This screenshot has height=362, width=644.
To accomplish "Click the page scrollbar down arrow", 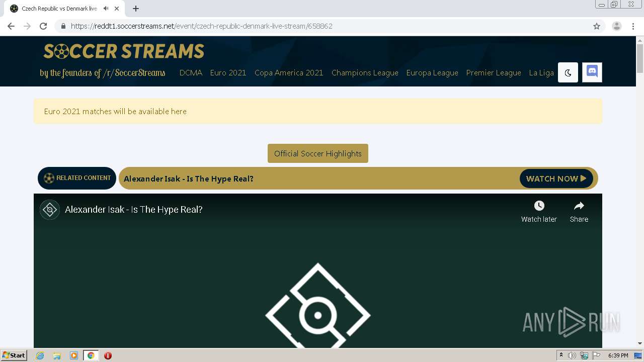I will coord(640,343).
